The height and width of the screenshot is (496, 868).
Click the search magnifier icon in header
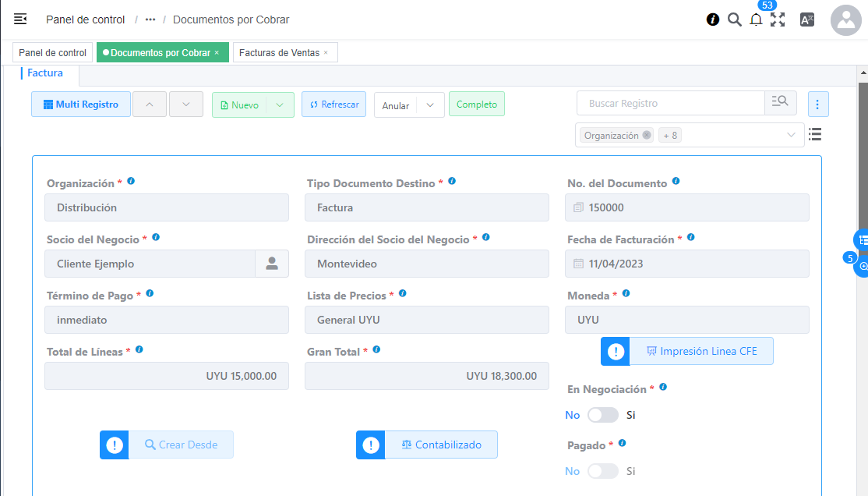(734, 19)
